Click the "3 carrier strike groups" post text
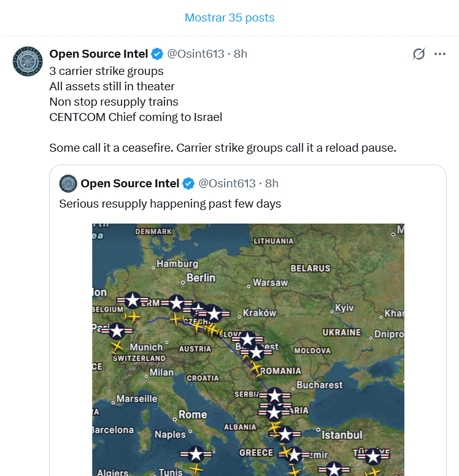This screenshot has width=459, height=476. (x=106, y=71)
